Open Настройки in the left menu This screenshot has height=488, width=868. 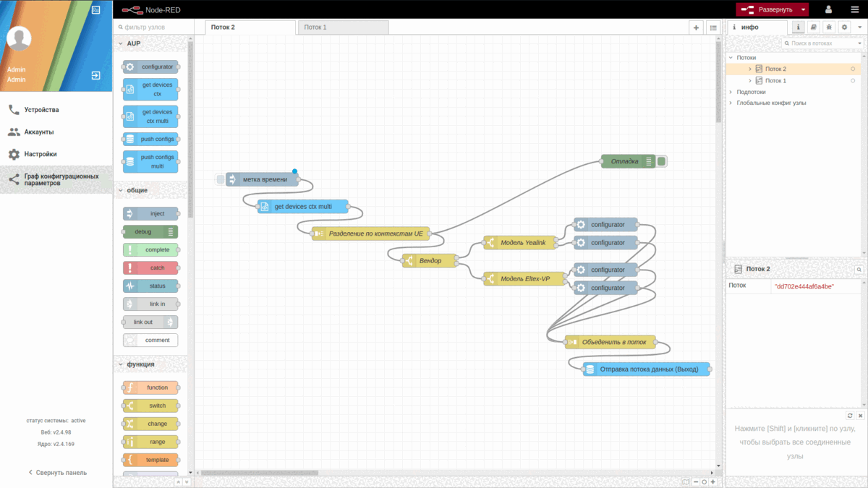(56, 154)
